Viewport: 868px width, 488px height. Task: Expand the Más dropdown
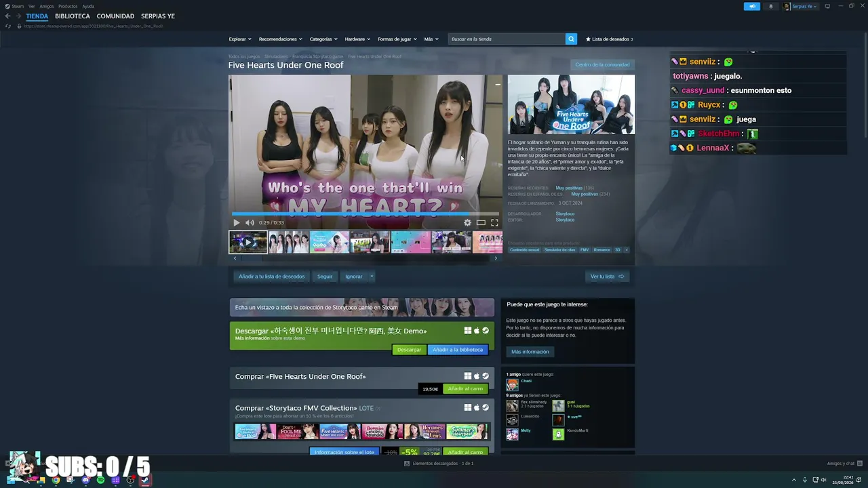click(431, 39)
